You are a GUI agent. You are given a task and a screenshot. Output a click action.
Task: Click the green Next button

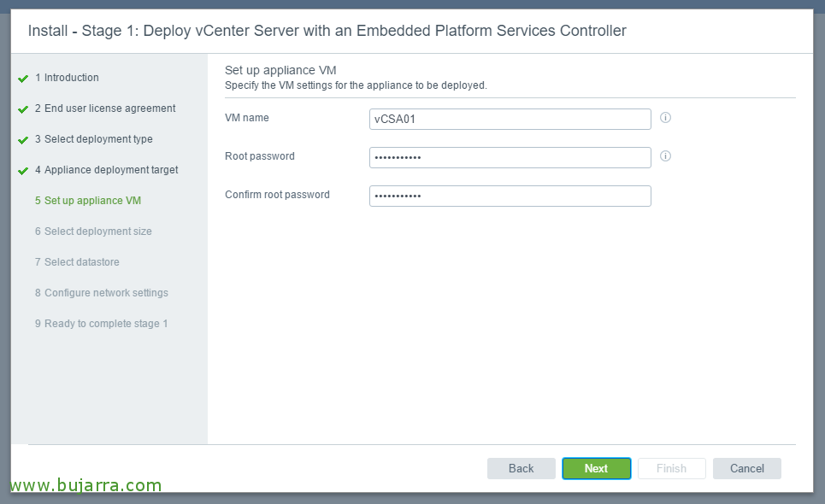(596, 468)
